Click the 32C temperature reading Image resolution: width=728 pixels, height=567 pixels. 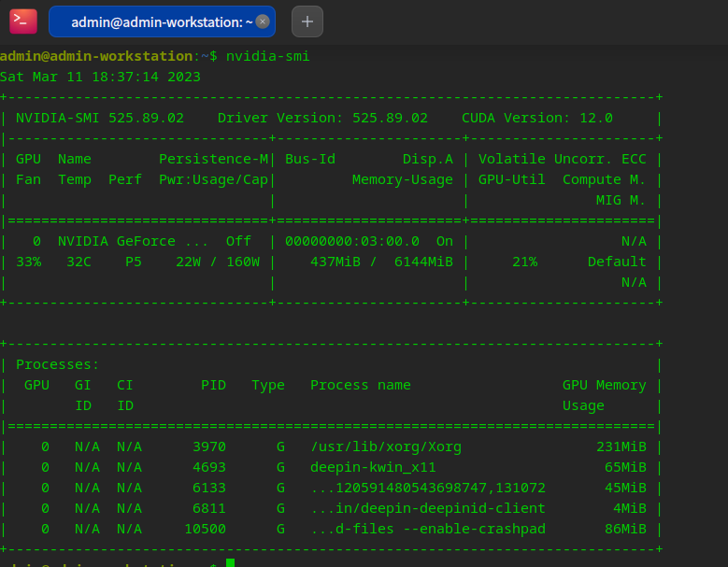click(x=79, y=262)
